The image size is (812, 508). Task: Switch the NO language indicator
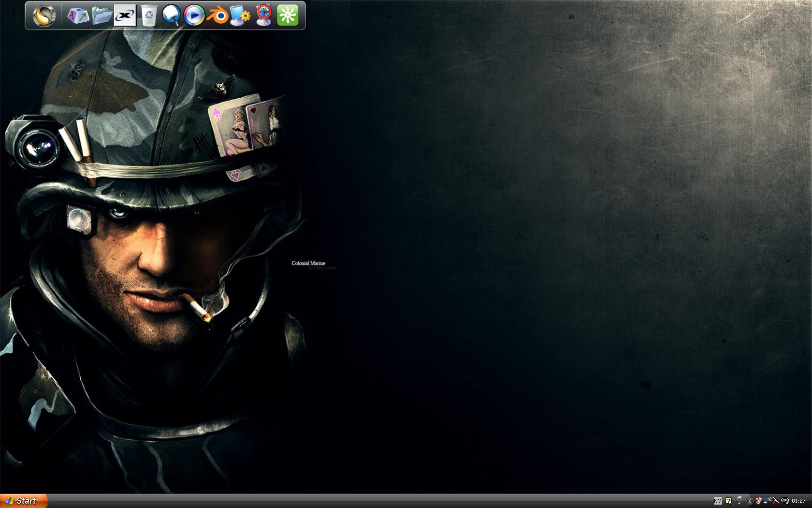[718, 501]
